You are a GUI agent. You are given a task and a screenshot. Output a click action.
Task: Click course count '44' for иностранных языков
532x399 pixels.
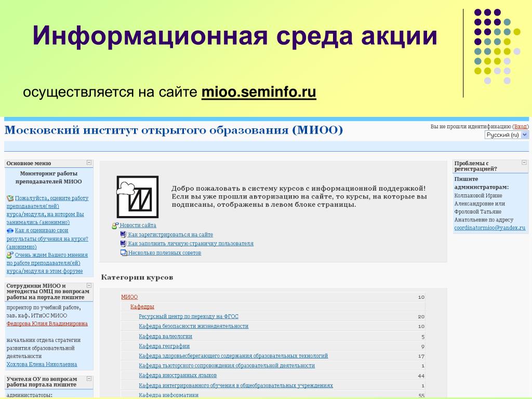point(421,376)
